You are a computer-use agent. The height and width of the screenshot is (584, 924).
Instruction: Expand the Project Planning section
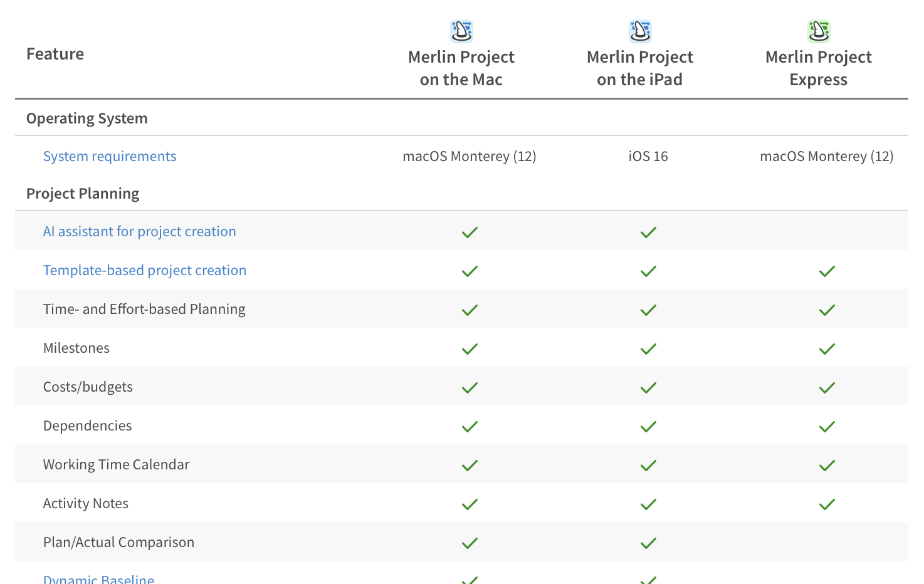(82, 193)
